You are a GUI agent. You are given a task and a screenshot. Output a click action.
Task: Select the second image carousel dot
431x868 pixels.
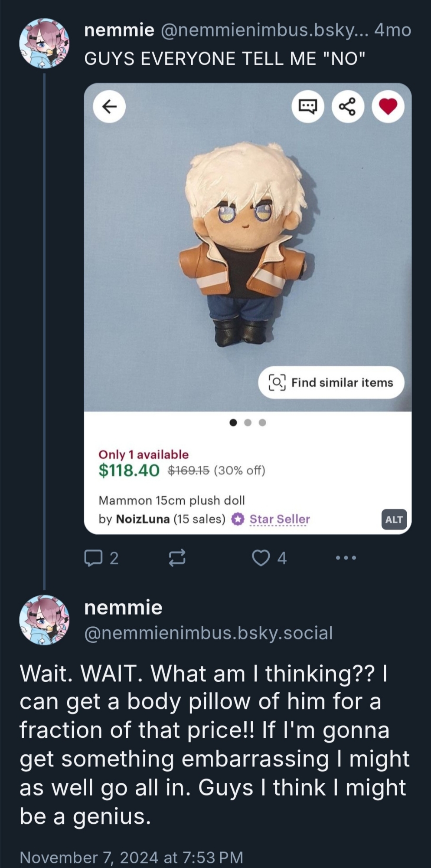[x=248, y=422]
